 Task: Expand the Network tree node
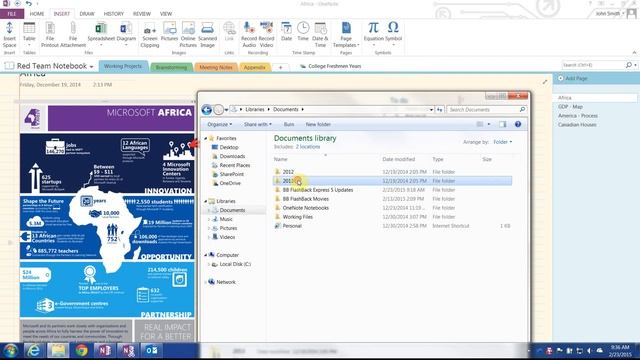coord(206,282)
